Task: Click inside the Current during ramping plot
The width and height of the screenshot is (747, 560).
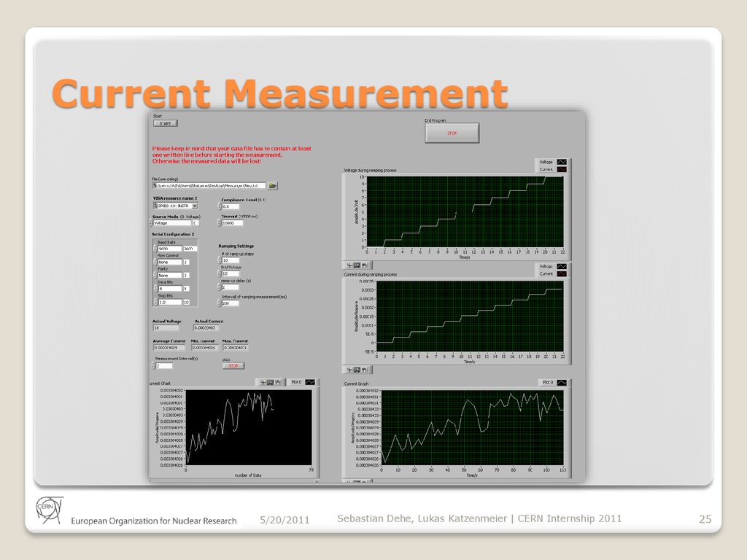Action: pyautogui.click(x=469, y=316)
